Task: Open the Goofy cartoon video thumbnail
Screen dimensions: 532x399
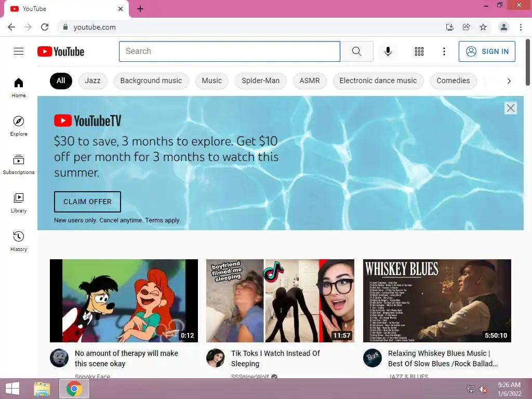Action: pyautogui.click(x=124, y=301)
